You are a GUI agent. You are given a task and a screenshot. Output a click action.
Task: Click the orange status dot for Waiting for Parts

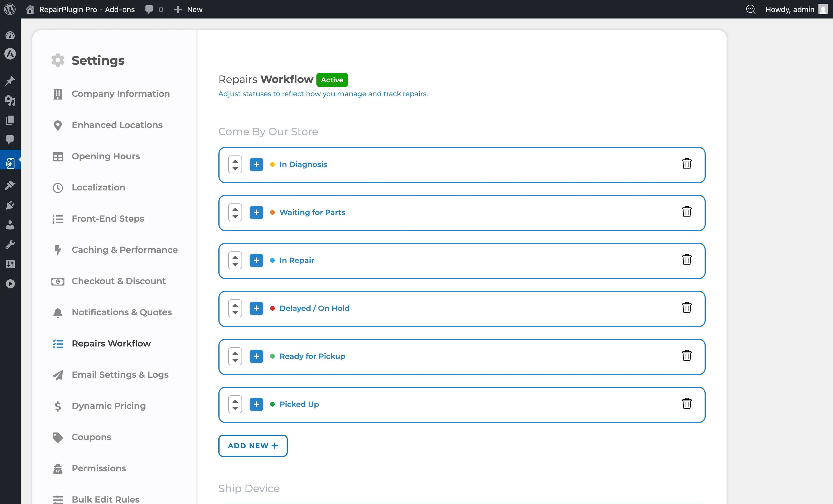click(272, 212)
